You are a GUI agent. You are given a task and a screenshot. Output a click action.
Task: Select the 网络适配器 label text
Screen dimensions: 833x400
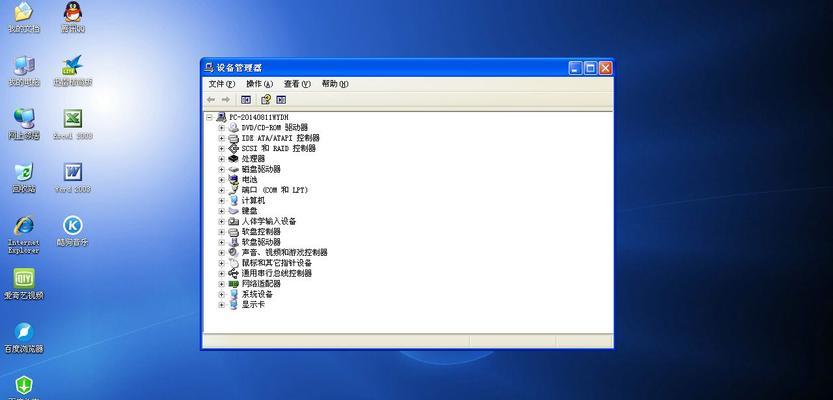click(261, 284)
